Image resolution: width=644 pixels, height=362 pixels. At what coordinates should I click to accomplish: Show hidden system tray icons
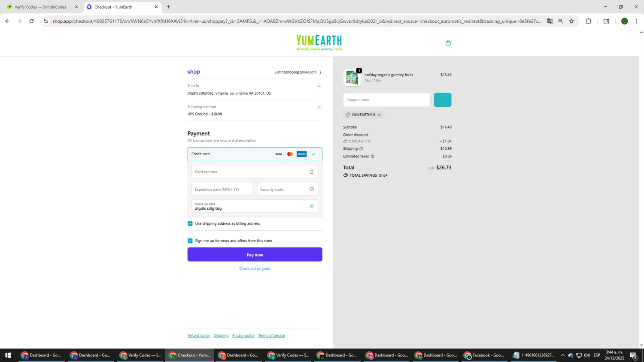pos(563,355)
